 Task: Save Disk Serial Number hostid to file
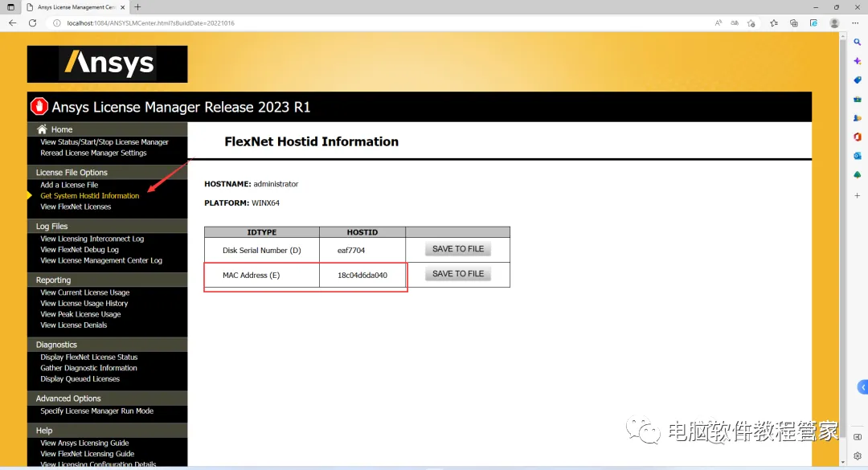[x=458, y=249]
